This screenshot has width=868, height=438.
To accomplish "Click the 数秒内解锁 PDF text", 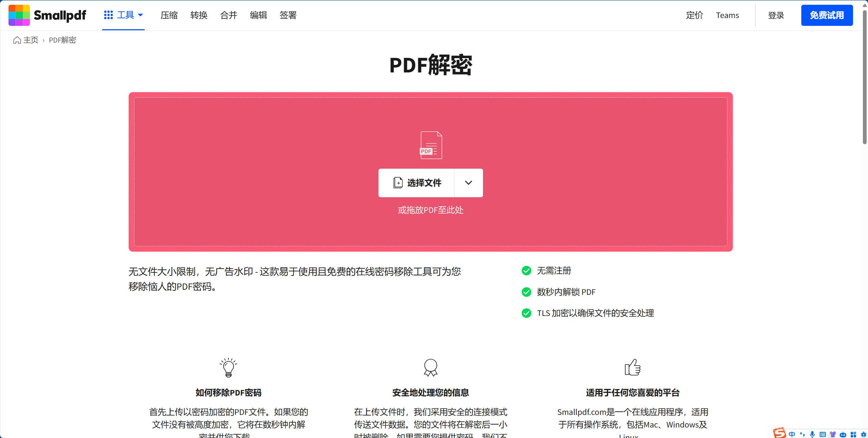I will click(x=566, y=292).
